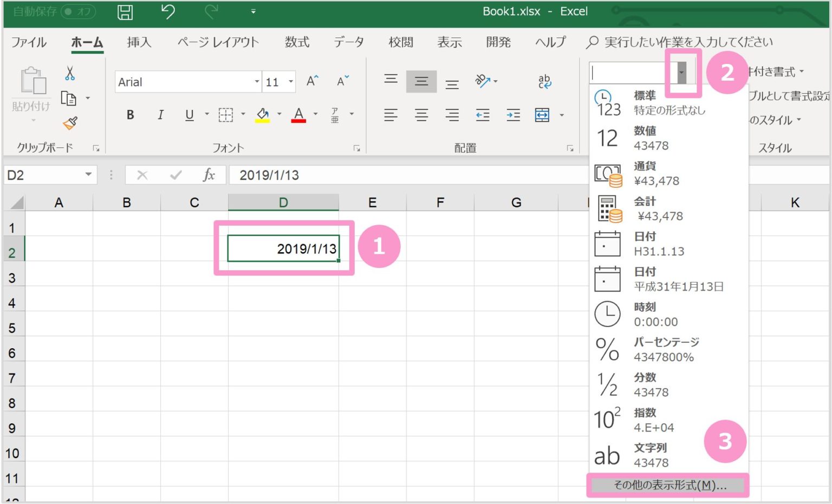Open the fill color dropdown arrow
The image size is (832, 504).
pyautogui.click(x=279, y=114)
